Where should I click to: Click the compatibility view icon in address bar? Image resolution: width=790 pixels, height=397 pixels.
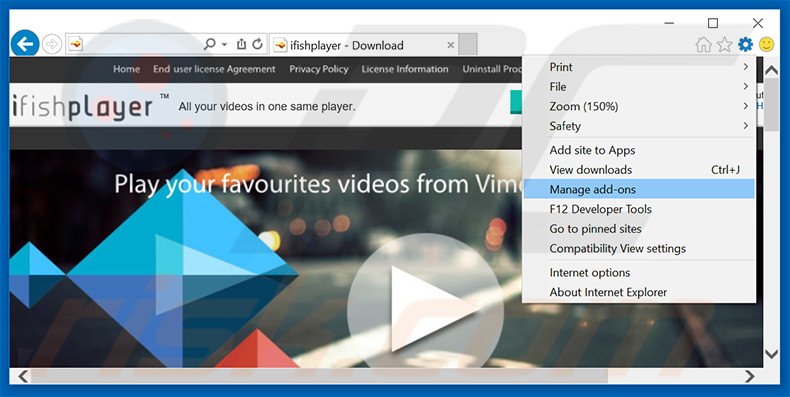(241, 44)
